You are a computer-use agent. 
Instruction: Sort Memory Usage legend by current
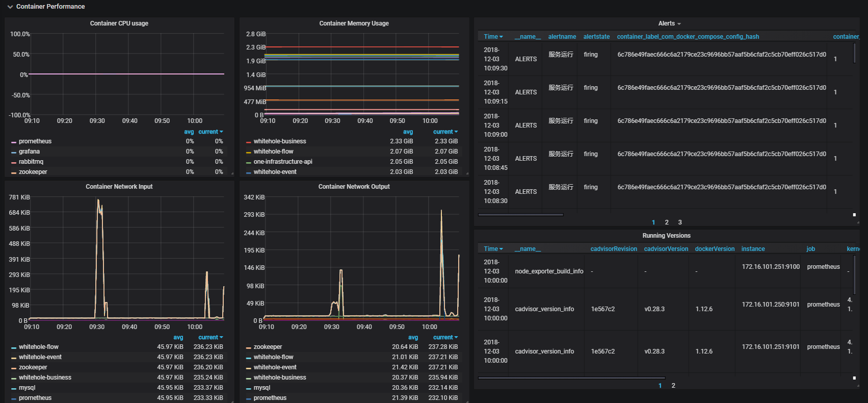point(445,132)
